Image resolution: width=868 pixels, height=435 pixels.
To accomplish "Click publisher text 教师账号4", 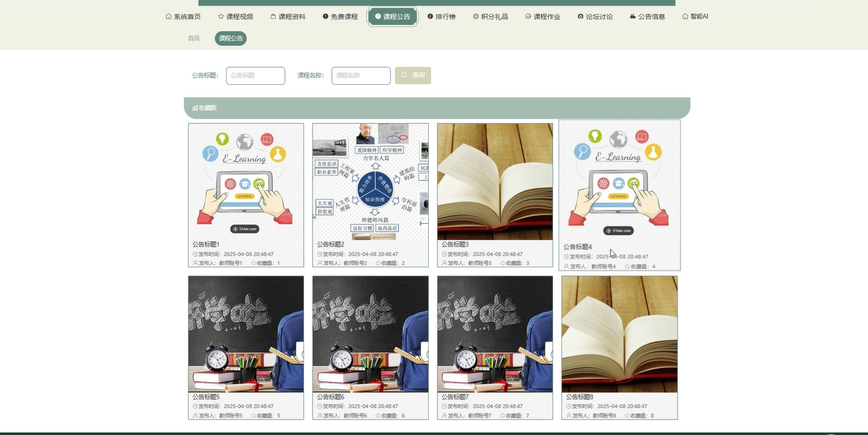I will [604, 267].
